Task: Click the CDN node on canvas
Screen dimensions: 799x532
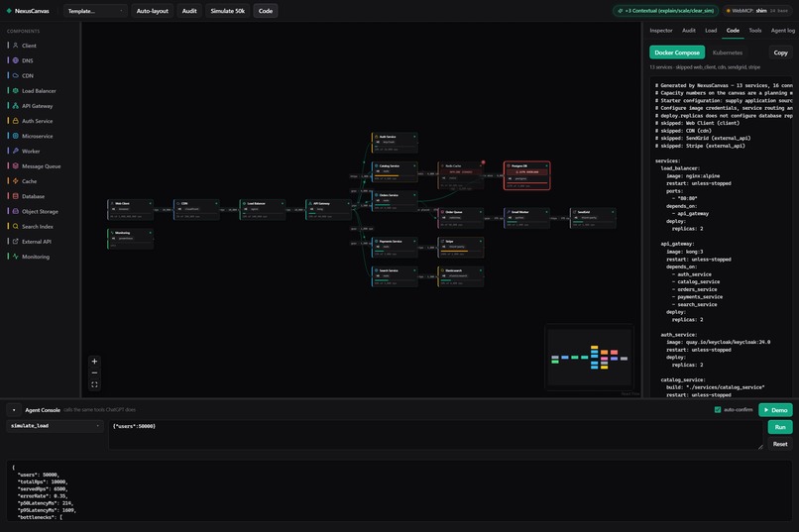Action: pyautogui.click(x=196, y=209)
